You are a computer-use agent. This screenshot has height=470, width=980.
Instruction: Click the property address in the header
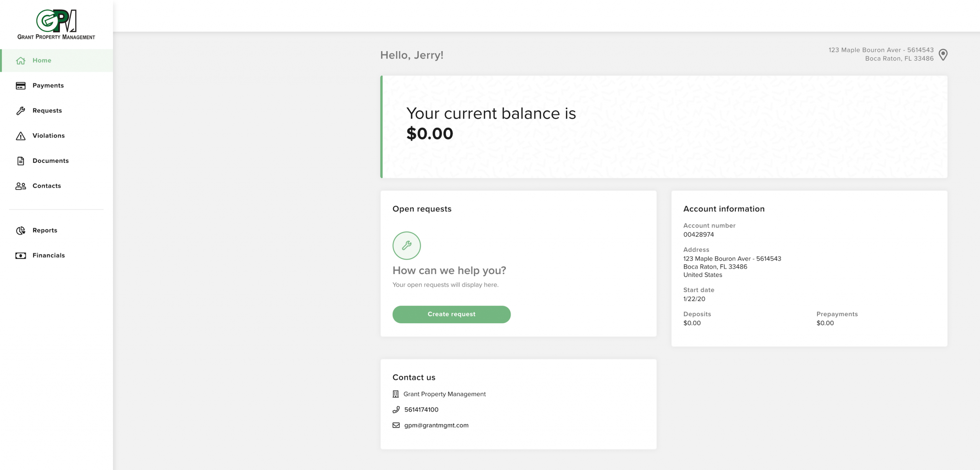tap(880, 54)
